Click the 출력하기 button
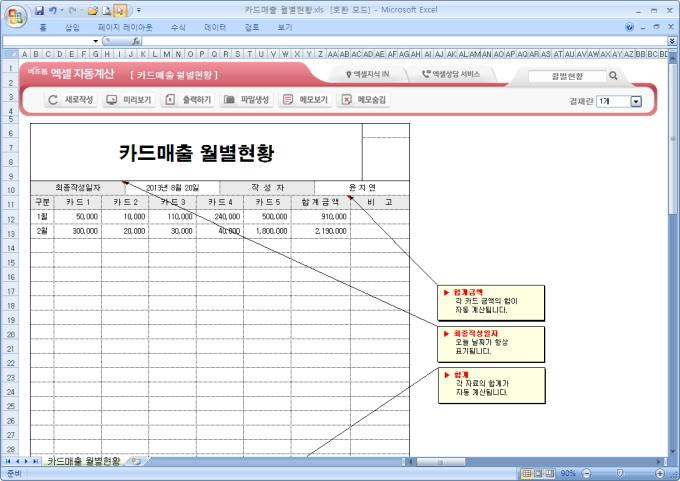The width and height of the screenshot is (680, 481). [188, 100]
